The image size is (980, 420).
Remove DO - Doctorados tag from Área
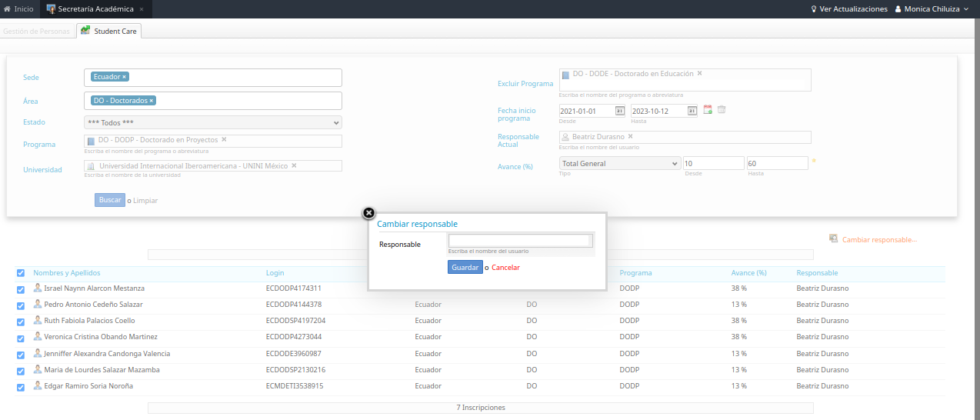coord(152,101)
